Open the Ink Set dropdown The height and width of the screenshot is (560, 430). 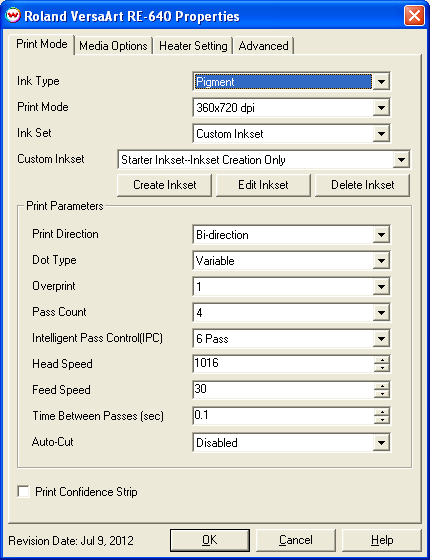(x=381, y=134)
